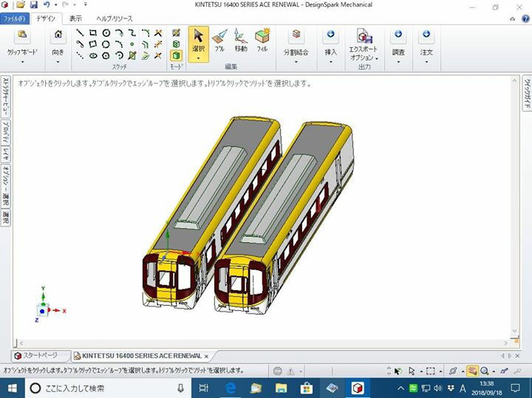Open the Structure Tree side panel tab
Viewport: 532px width, 398px height.
pos(6,97)
